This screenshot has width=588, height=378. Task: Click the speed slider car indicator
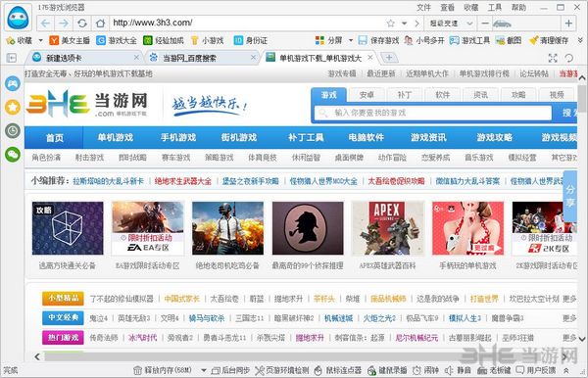click(502, 24)
